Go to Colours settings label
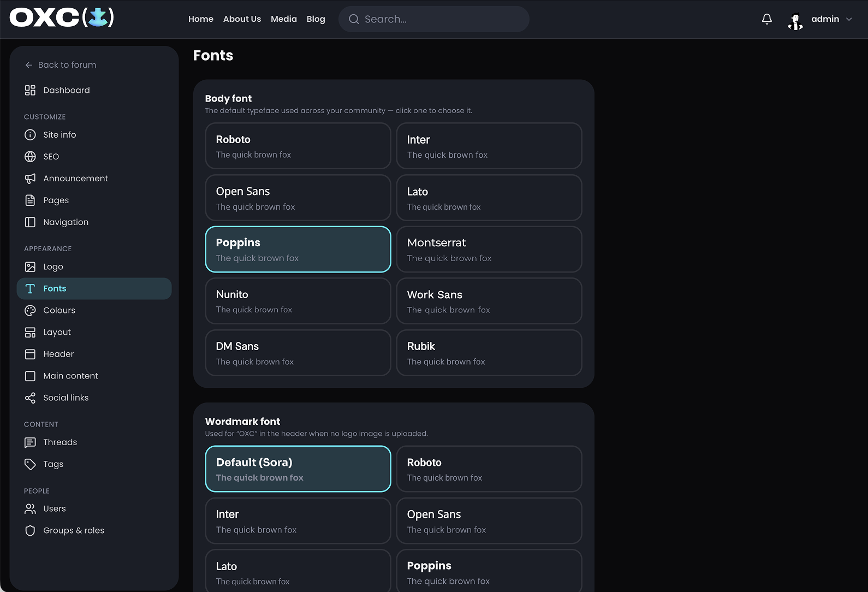This screenshot has width=868, height=592. click(60, 310)
